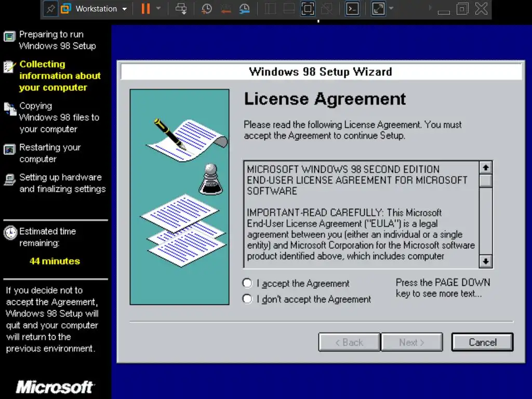Expand the power options dropdown arrow
Image resolution: width=532 pixels, height=399 pixels.
158,8
